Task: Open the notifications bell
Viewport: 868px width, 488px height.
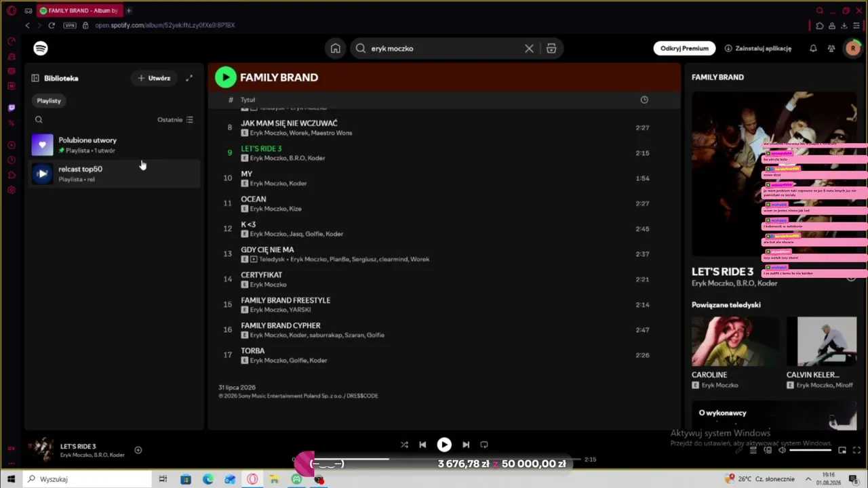Action: point(813,48)
